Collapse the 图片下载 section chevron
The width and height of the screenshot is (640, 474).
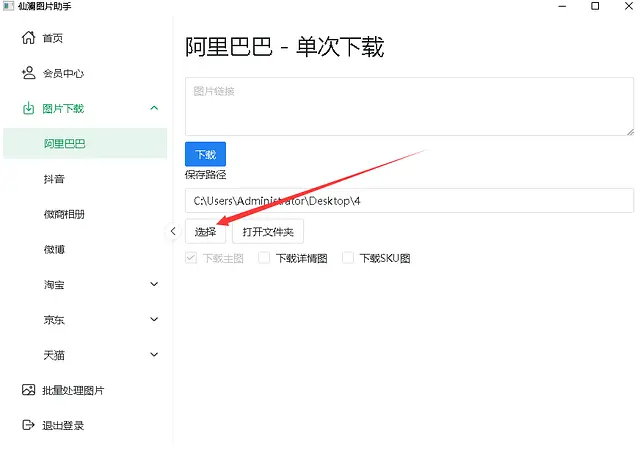(x=154, y=108)
